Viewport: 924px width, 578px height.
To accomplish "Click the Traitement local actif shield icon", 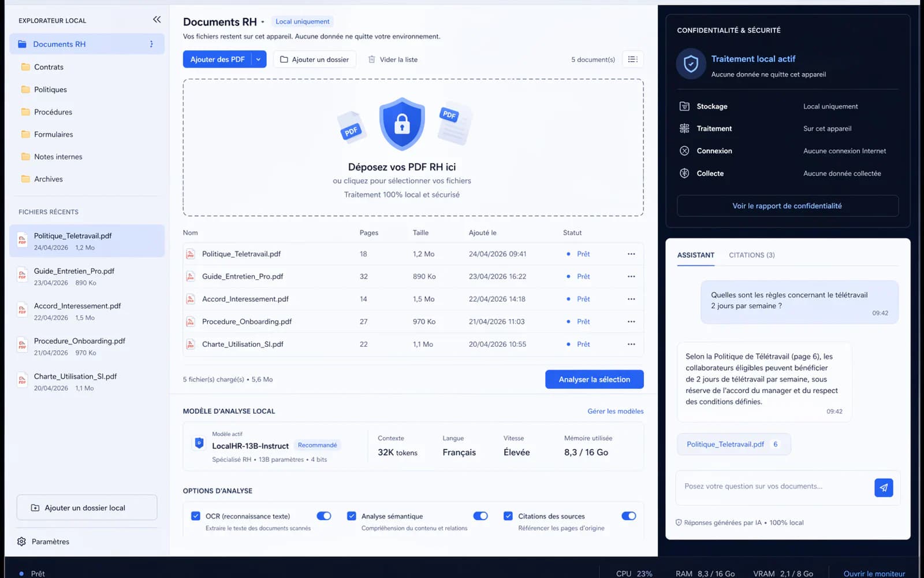I will click(691, 64).
